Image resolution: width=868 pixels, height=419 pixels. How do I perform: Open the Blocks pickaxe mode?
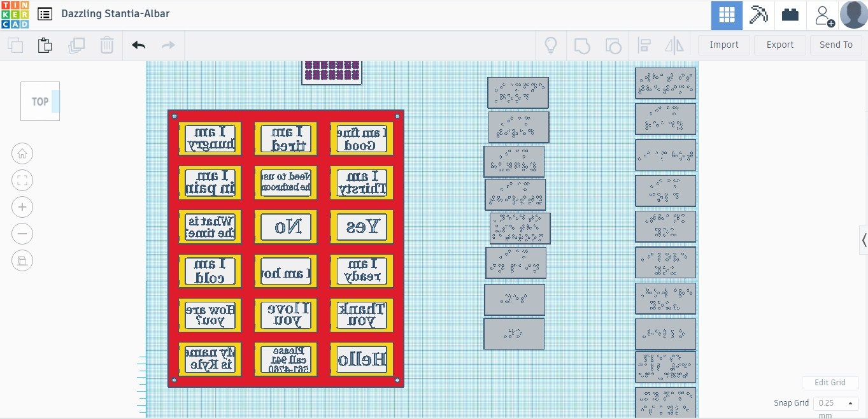coord(758,15)
